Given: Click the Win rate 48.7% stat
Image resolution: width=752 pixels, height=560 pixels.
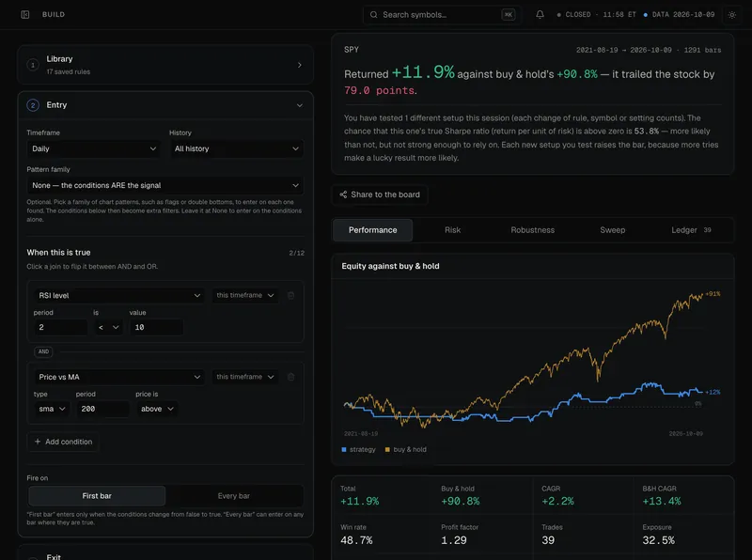Looking at the screenshot, I should pyautogui.click(x=356, y=534).
